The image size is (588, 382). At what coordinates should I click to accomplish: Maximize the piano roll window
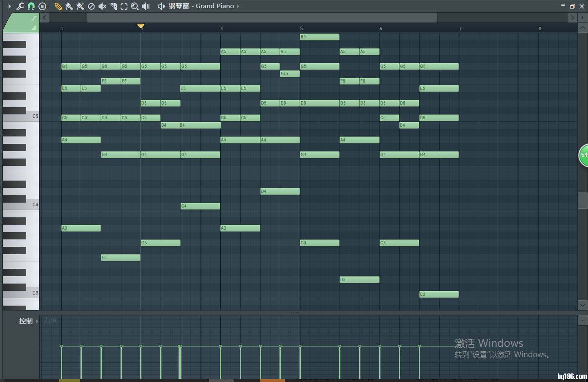point(572,6)
